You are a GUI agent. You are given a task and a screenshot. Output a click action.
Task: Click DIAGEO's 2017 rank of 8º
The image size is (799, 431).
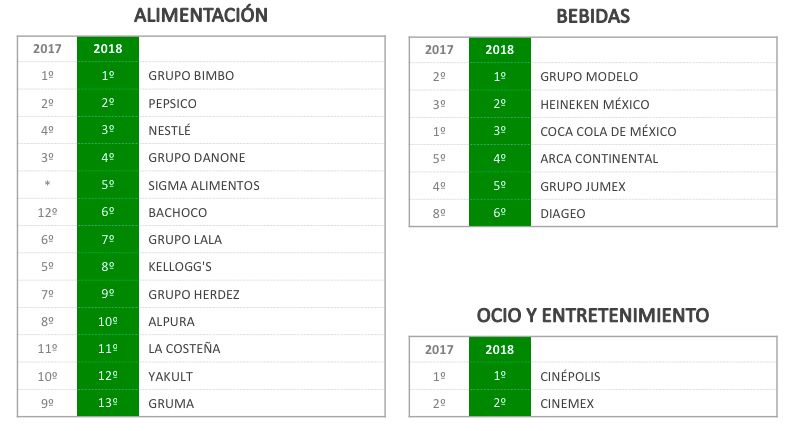pyautogui.click(x=439, y=213)
